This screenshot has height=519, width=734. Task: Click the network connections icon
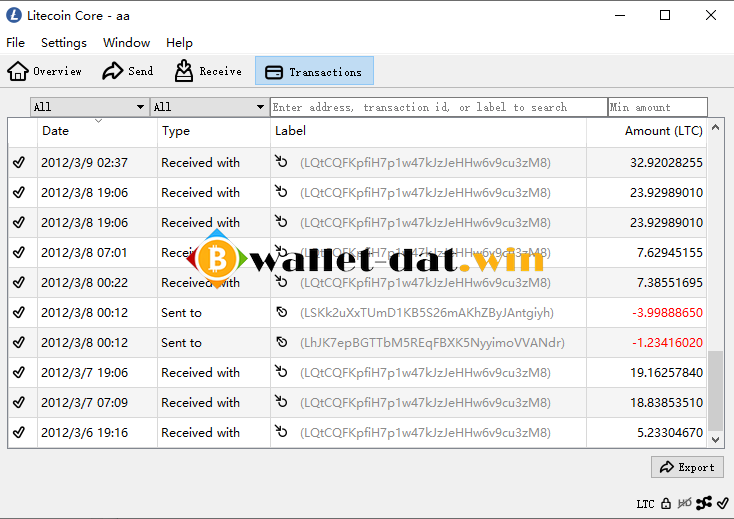point(704,503)
